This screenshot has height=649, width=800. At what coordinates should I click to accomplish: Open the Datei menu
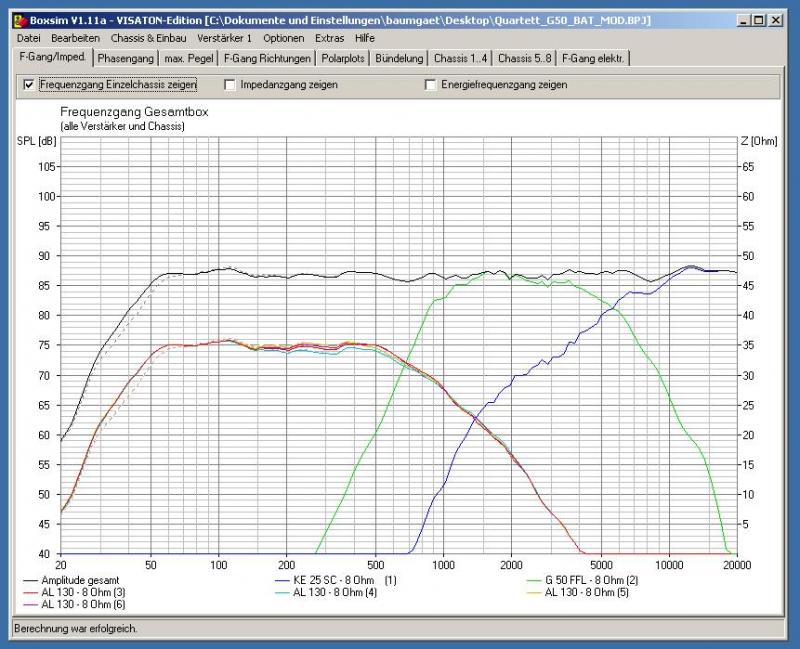(x=29, y=37)
